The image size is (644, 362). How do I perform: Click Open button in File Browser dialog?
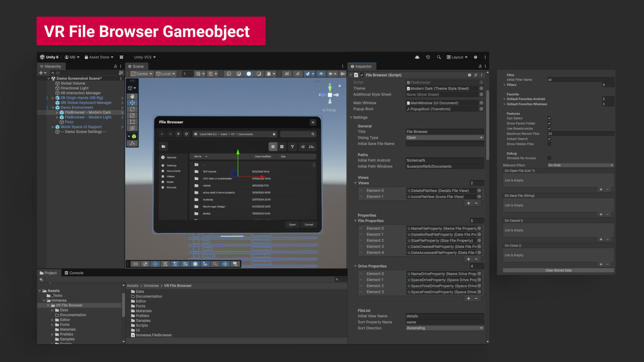292,225
